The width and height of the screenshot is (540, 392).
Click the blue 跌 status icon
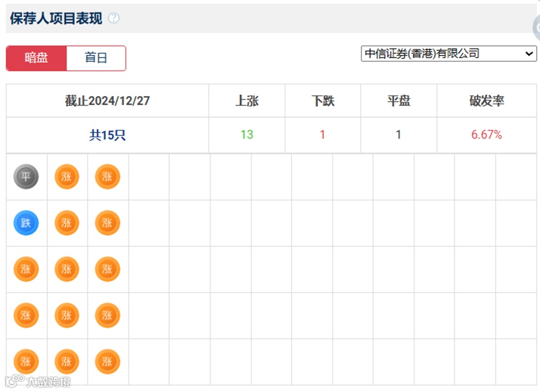(26, 223)
